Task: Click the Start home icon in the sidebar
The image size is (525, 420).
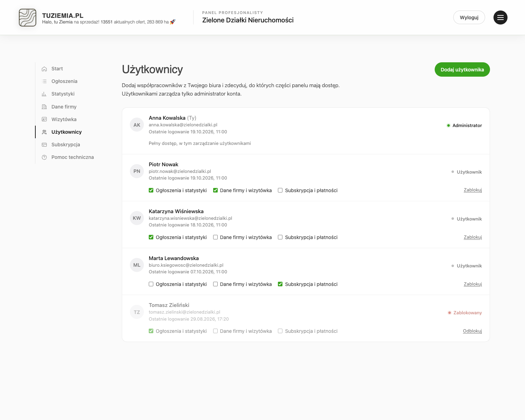Action: pyautogui.click(x=44, y=69)
